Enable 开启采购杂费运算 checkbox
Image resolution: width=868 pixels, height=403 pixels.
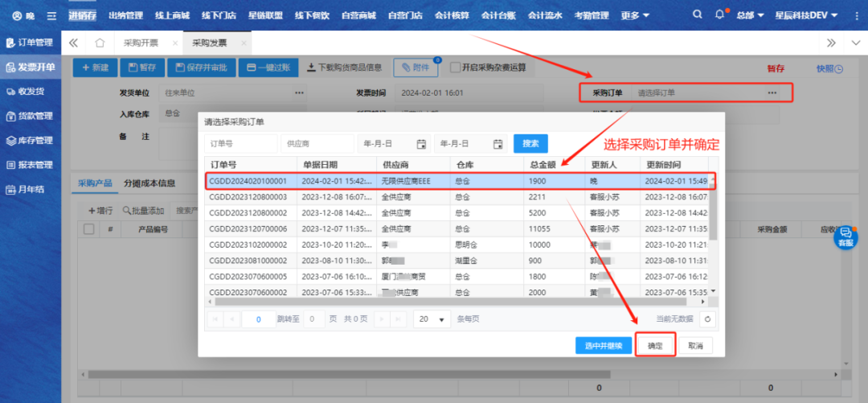click(456, 68)
